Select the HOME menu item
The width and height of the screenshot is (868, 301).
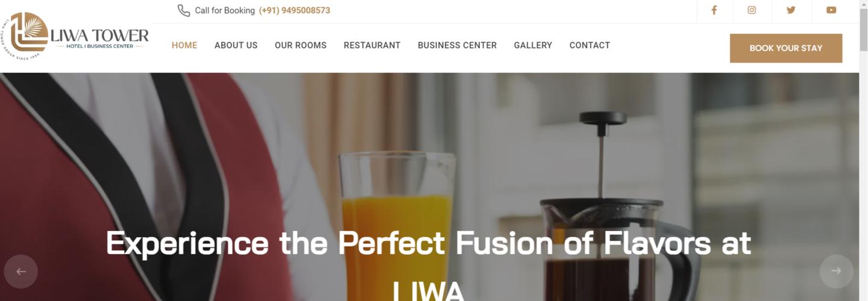[184, 45]
